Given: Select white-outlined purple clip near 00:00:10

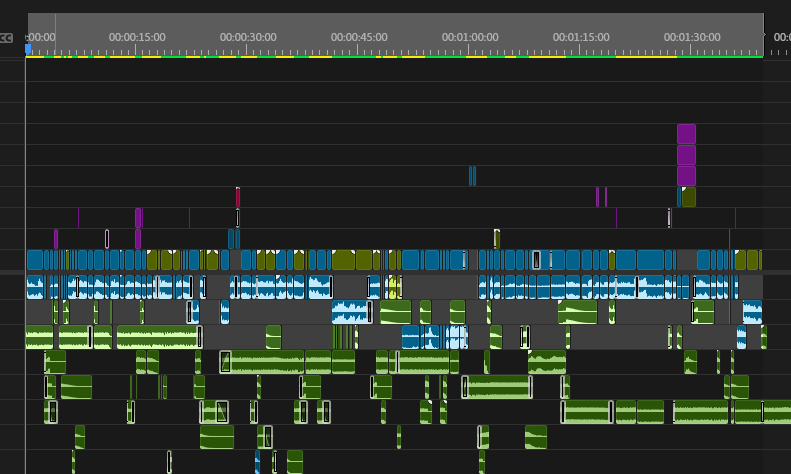Looking at the screenshot, I should click(106, 239).
